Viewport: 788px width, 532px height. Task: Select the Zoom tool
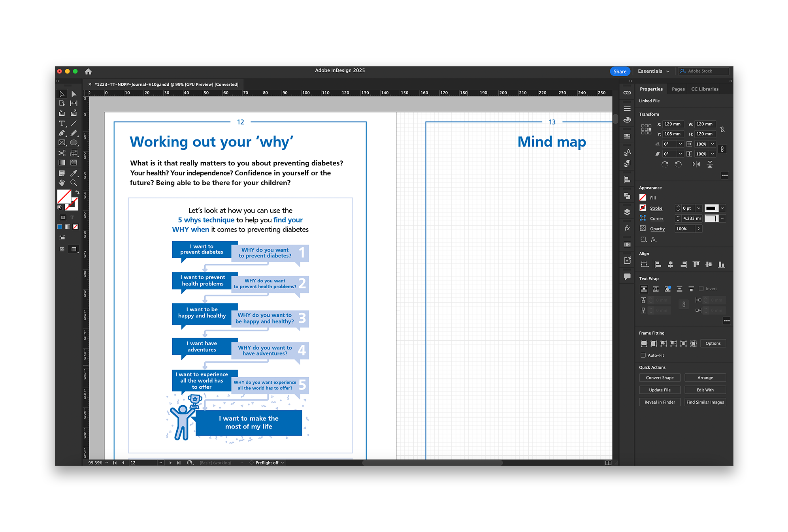74,182
